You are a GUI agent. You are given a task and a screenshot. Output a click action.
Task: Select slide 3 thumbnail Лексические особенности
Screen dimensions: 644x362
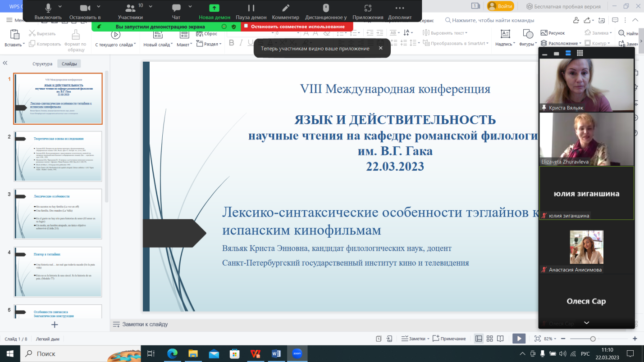click(58, 214)
